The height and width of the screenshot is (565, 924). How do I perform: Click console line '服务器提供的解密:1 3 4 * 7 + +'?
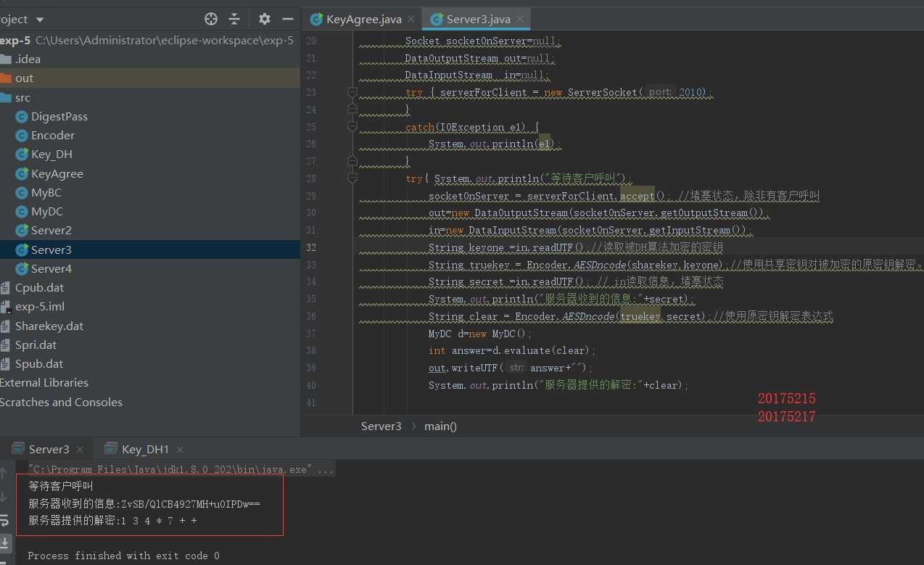tap(112, 521)
